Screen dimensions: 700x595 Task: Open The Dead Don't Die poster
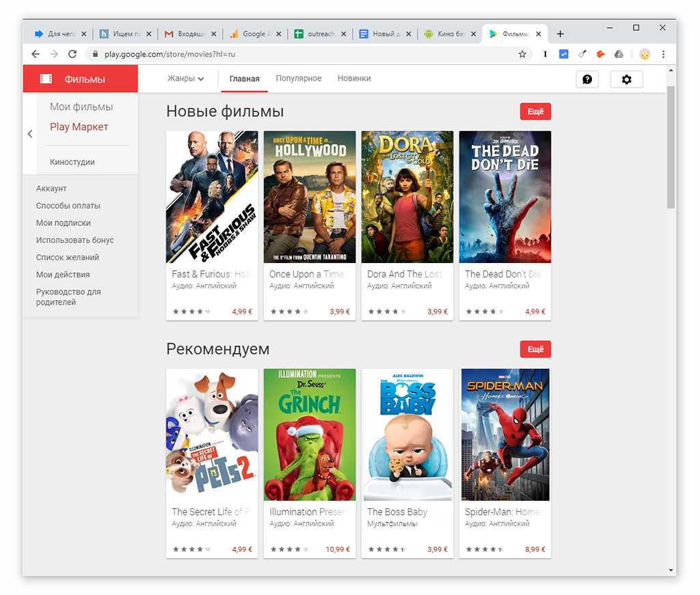[504, 197]
